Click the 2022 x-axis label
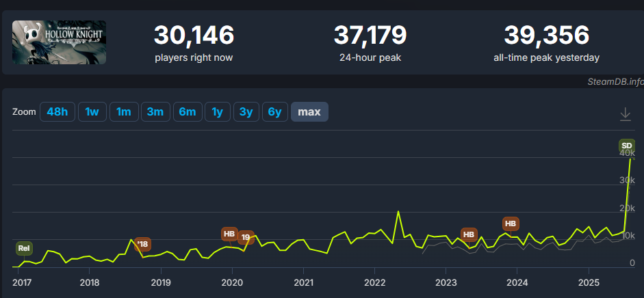 pos(374,283)
